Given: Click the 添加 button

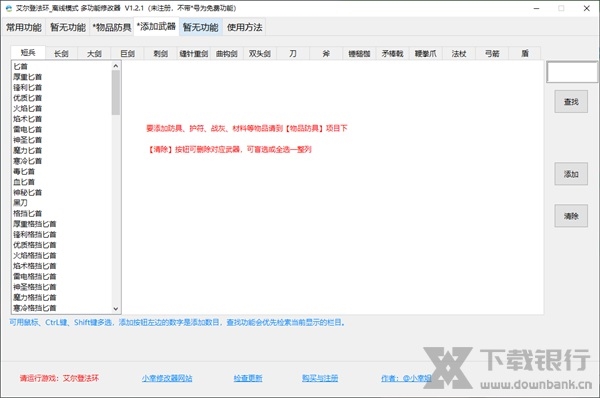Looking at the screenshot, I should pyautogui.click(x=571, y=174).
